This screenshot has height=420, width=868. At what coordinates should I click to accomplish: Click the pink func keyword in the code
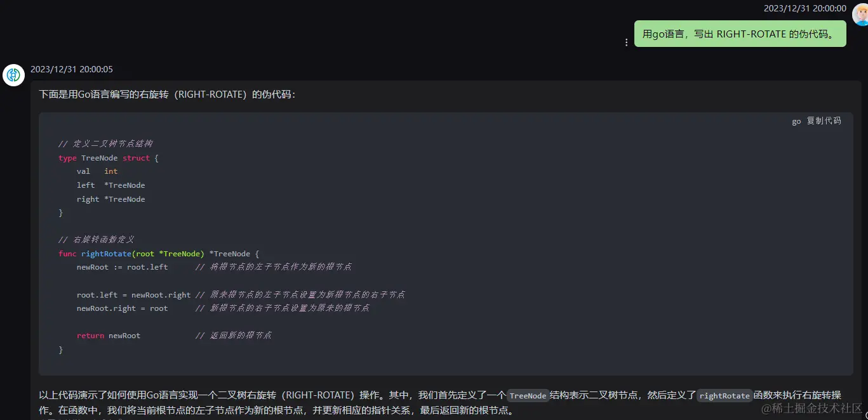(x=67, y=253)
